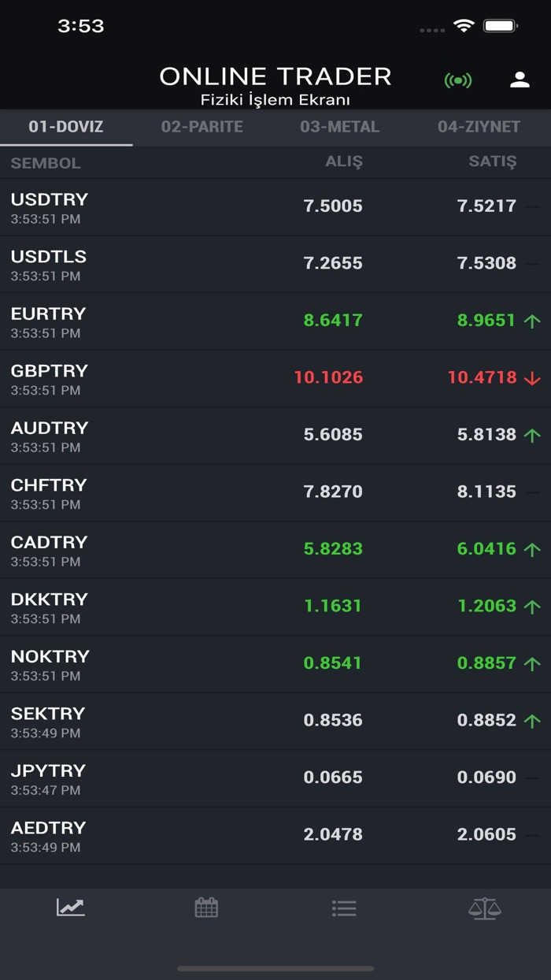Click the SEMBOL column header
The image size is (551, 980).
pos(45,163)
